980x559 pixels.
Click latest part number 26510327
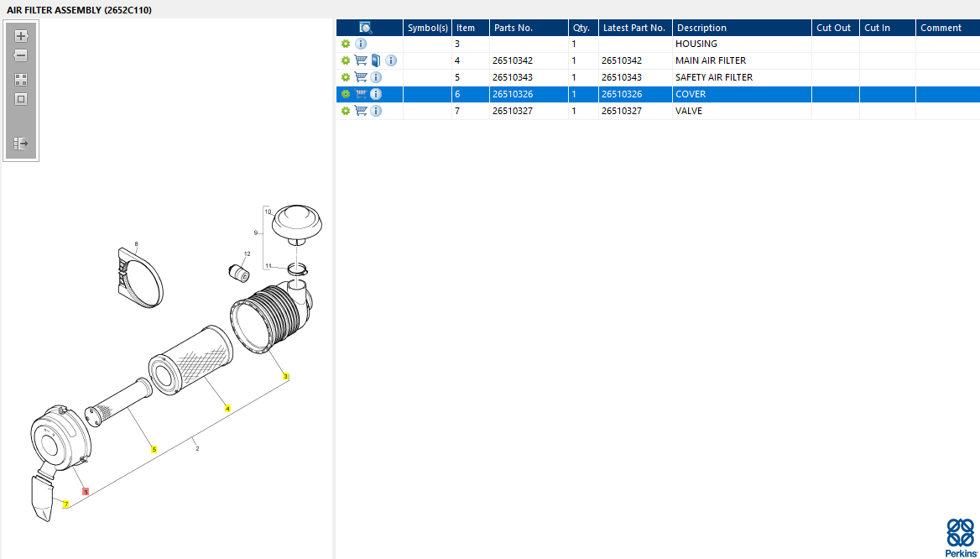tap(622, 111)
